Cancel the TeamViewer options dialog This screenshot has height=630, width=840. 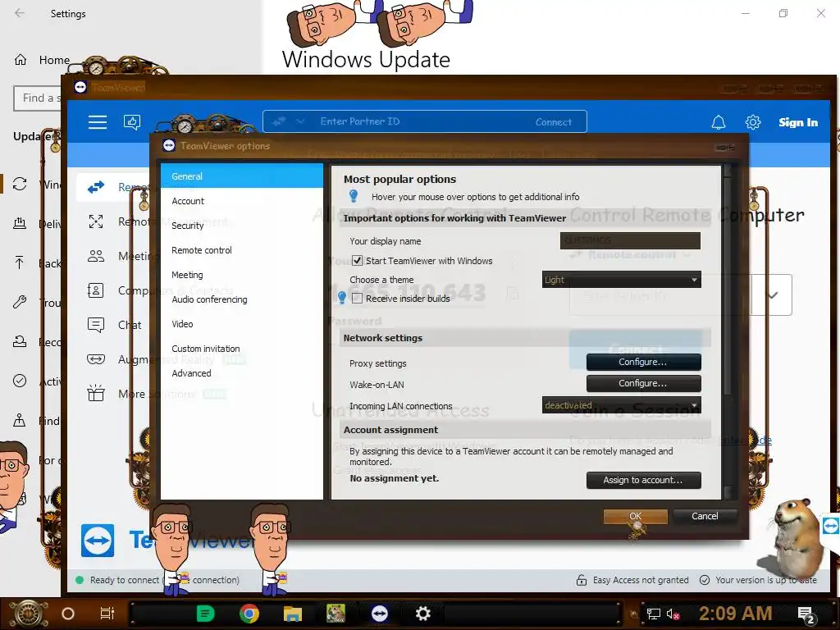(705, 516)
